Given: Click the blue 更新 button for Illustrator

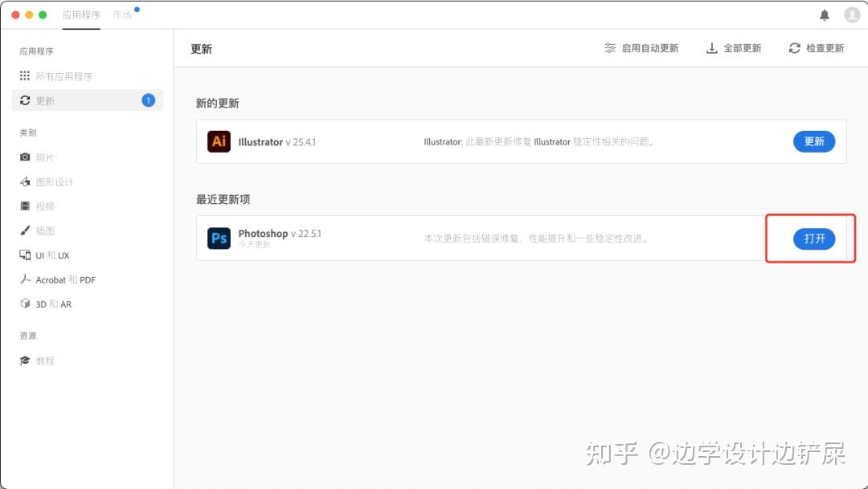Looking at the screenshot, I should (x=813, y=141).
